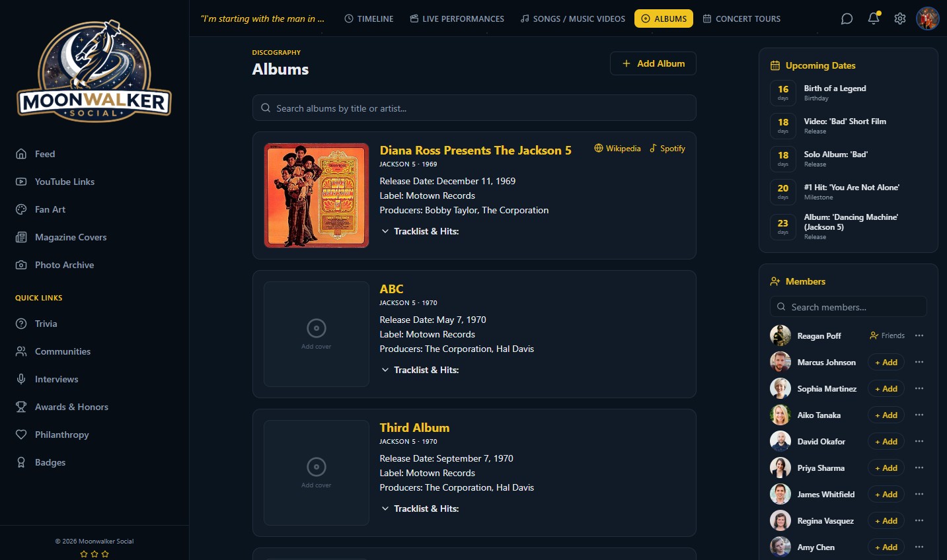The height and width of the screenshot is (560, 947).
Task: Open the 'Dancing Machine' album release event
Action: (x=849, y=227)
